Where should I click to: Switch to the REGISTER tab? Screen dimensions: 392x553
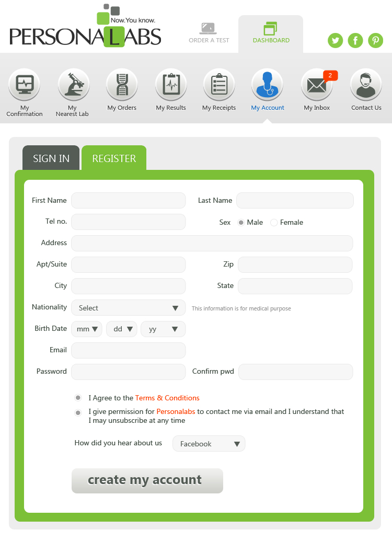(x=114, y=158)
